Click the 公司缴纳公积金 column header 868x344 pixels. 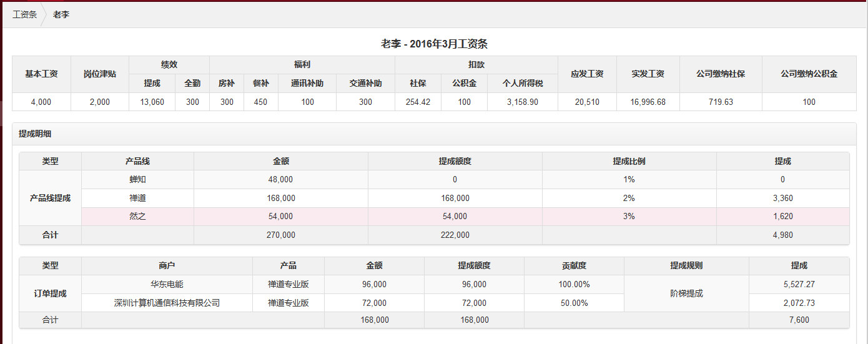809,74
